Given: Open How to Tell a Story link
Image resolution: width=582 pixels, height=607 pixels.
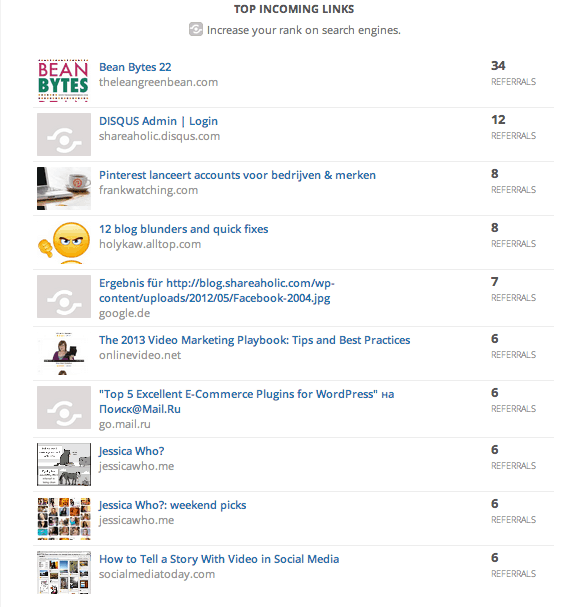Looking at the screenshot, I should coord(219,559).
